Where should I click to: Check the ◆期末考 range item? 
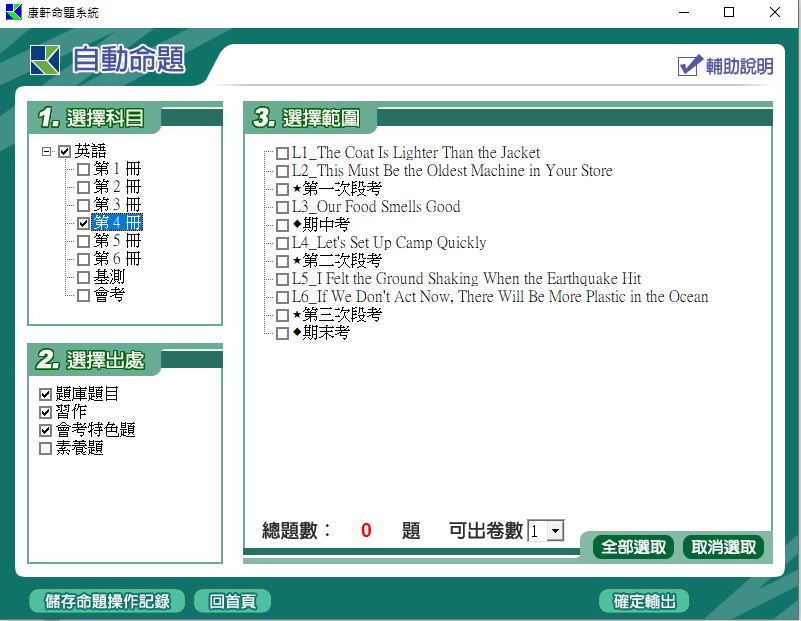(x=283, y=334)
